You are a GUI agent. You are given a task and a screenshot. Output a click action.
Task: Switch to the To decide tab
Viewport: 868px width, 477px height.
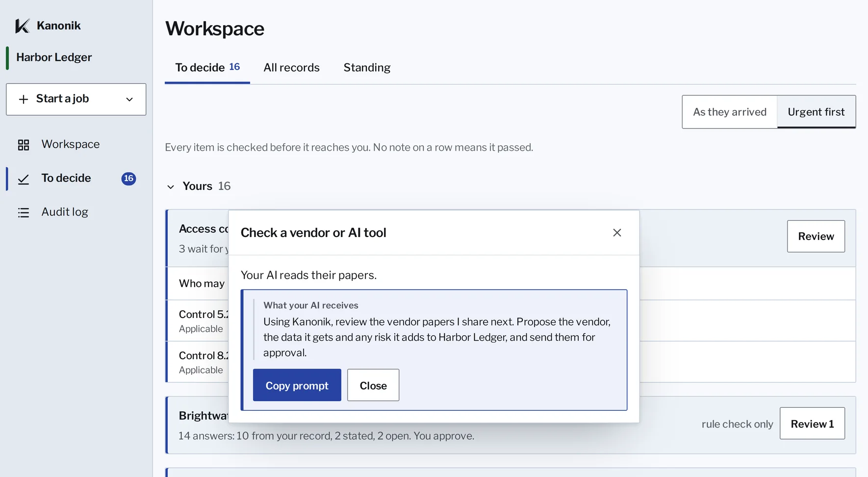pyautogui.click(x=207, y=68)
